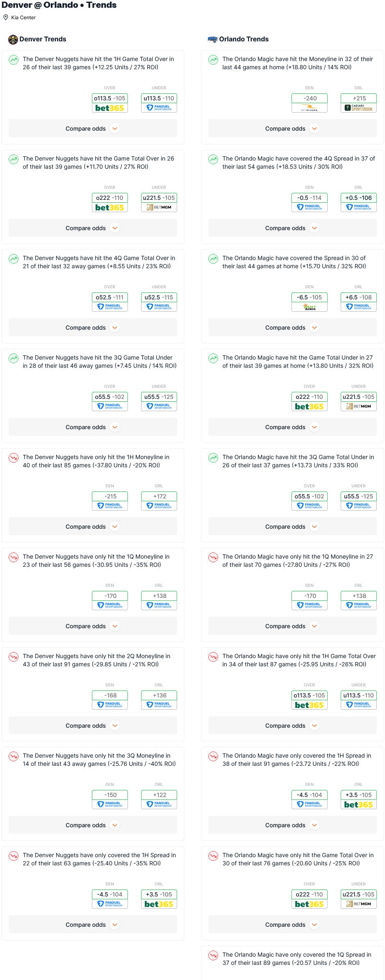This screenshot has height=980, width=385.
Task: Expand Compare odds under Orlando 4Q Spread trend
Action: point(292,228)
